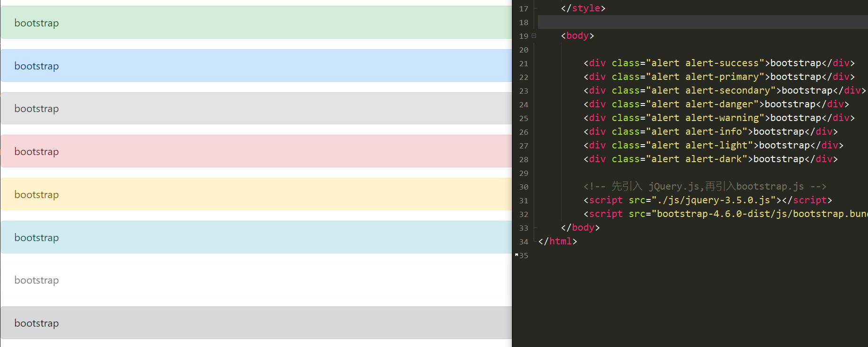This screenshot has height=347, width=868.
Task: Click the closing style tag on line 17
Action: pyautogui.click(x=583, y=8)
